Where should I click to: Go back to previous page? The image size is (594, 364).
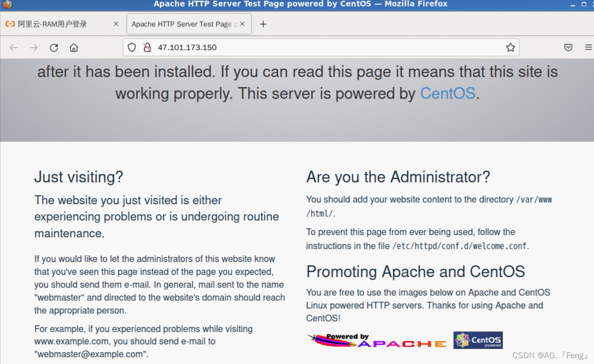tap(13, 48)
